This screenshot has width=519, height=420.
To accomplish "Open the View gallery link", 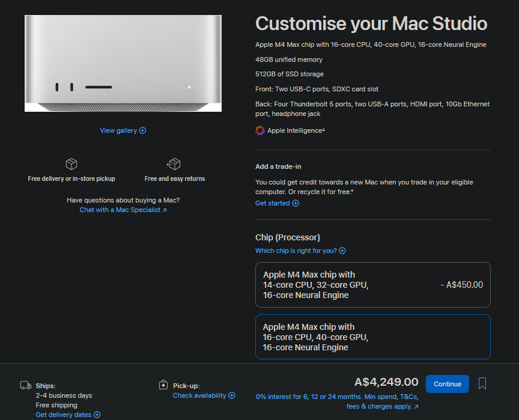I will (123, 130).
